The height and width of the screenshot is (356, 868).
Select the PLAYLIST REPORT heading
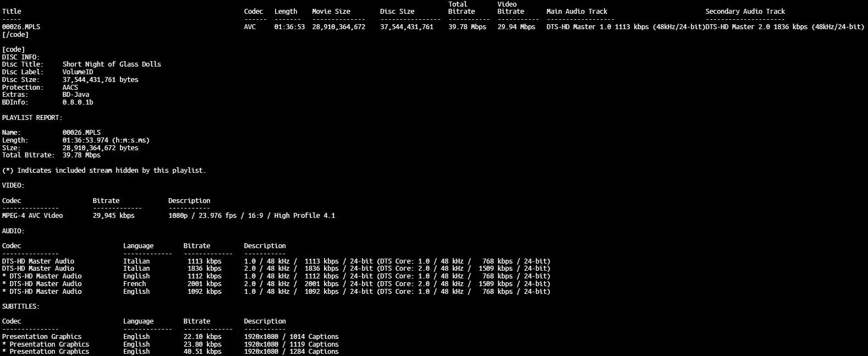tap(32, 118)
